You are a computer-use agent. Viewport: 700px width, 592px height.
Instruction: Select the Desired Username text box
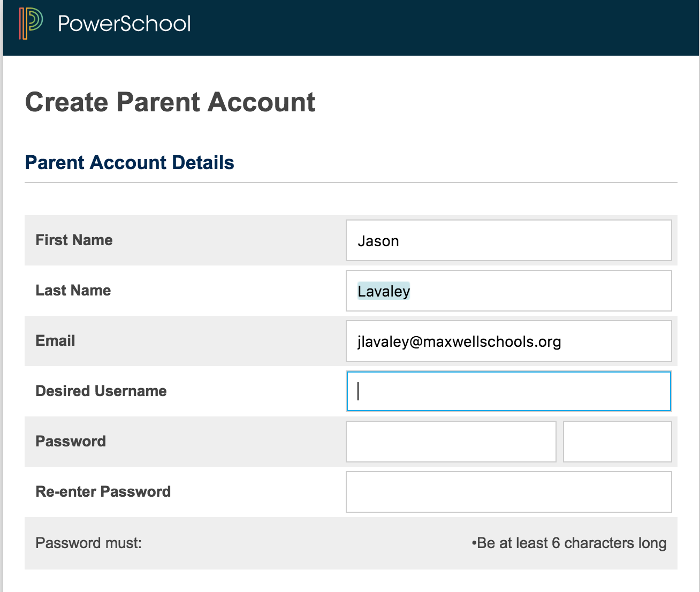(508, 391)
